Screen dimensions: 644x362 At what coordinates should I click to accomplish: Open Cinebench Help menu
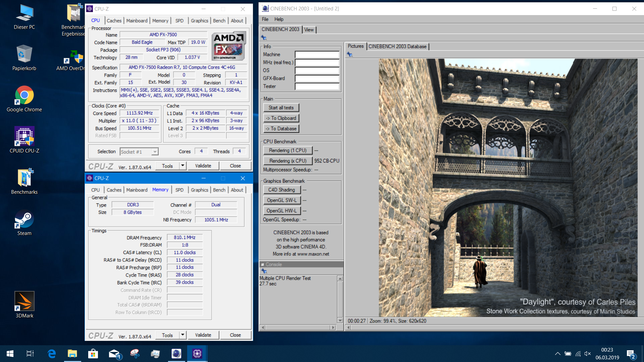pyautogui.click(x=279, y=19)
